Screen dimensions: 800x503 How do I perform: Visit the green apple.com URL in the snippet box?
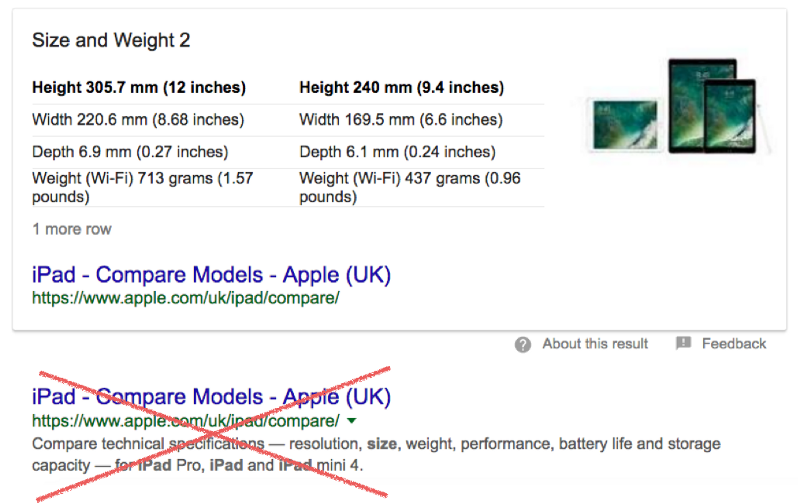[x=186, y=298]
